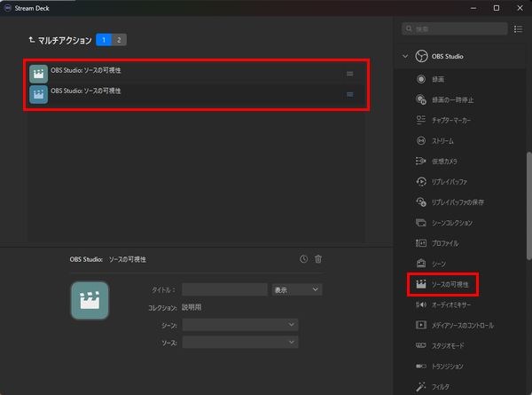Click the OBS Studio category title
532x395 pixels.
pos(447,57)
